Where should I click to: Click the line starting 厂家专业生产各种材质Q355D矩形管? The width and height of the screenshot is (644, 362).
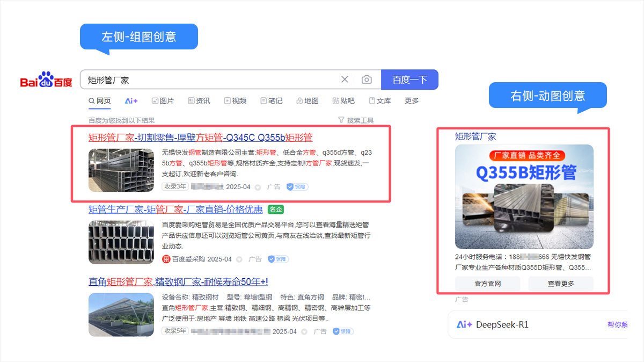coord(523,267)
